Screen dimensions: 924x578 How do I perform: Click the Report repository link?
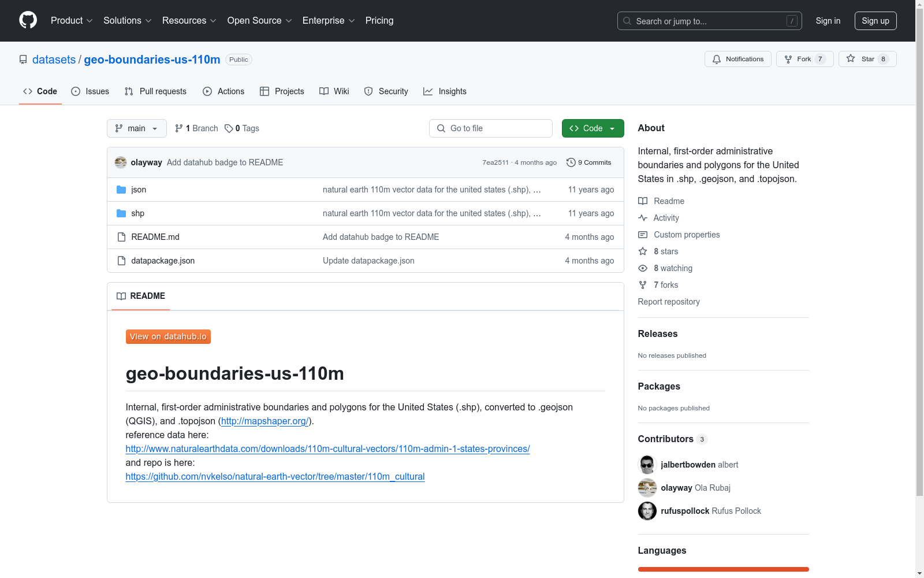(x=669, y=302)
